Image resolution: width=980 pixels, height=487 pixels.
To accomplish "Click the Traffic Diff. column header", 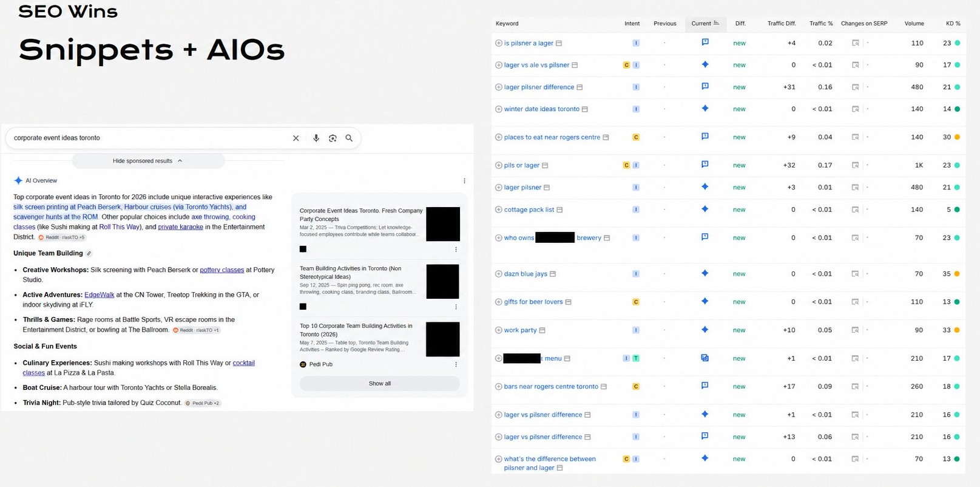I will (x=781, y=24).
